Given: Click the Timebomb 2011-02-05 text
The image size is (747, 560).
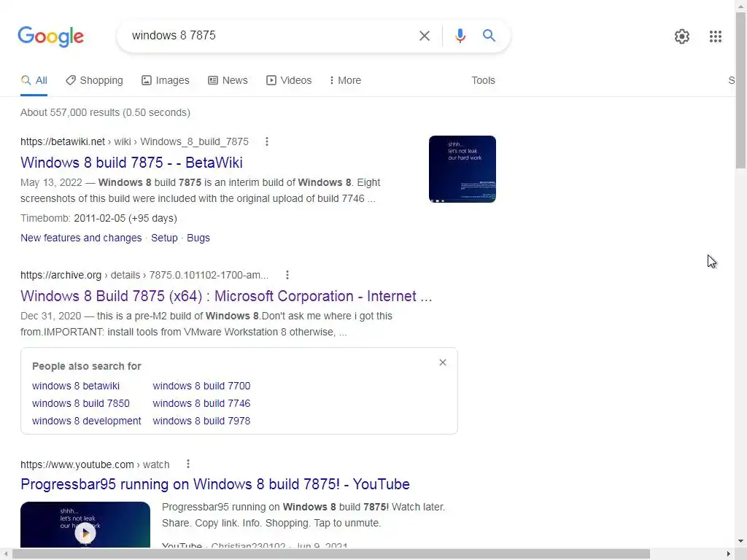Looking at the screenshot, I should pyautogui.click(x=98, y=218).
